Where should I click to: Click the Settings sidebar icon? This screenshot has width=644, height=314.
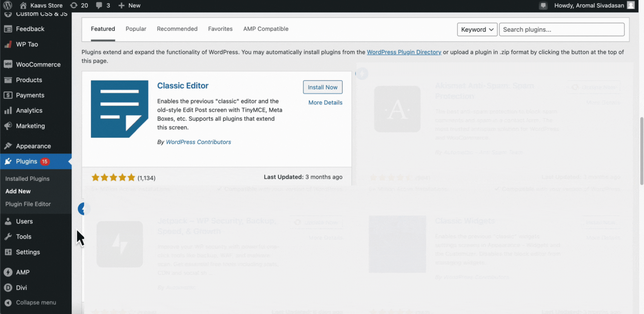pos(8,252)
